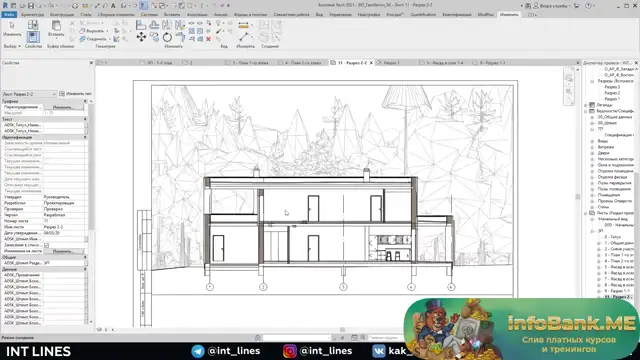This screenshot has width=640, height=360.
Task: Click the Text icon in quick access toolbar
Action: 113,5
